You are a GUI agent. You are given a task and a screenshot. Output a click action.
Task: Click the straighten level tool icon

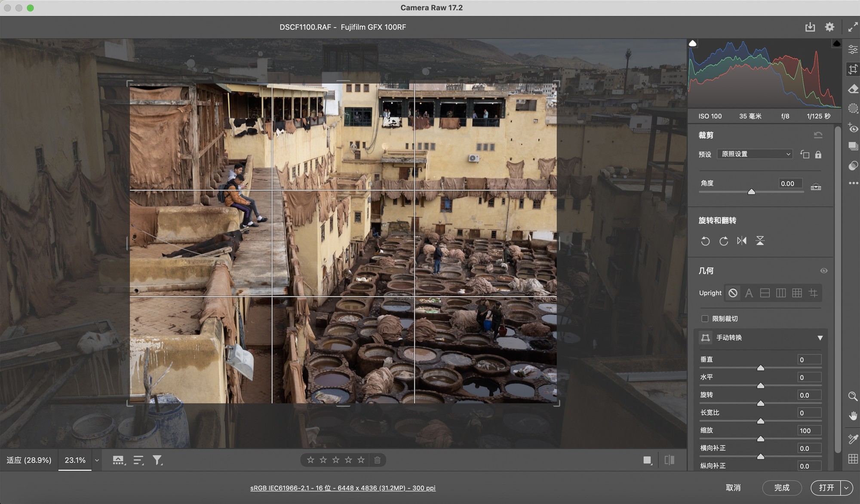click(816, 187)
